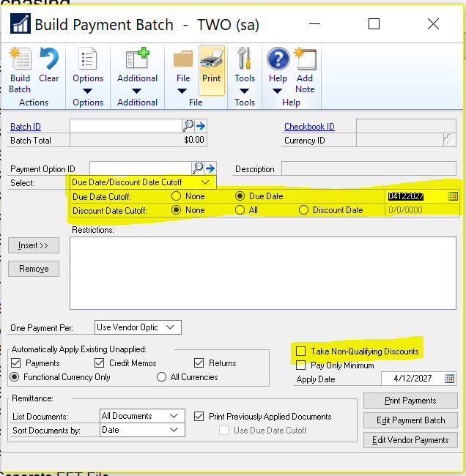
Task: Click inside the Restrictions list box
Action: tap(262, 272)
